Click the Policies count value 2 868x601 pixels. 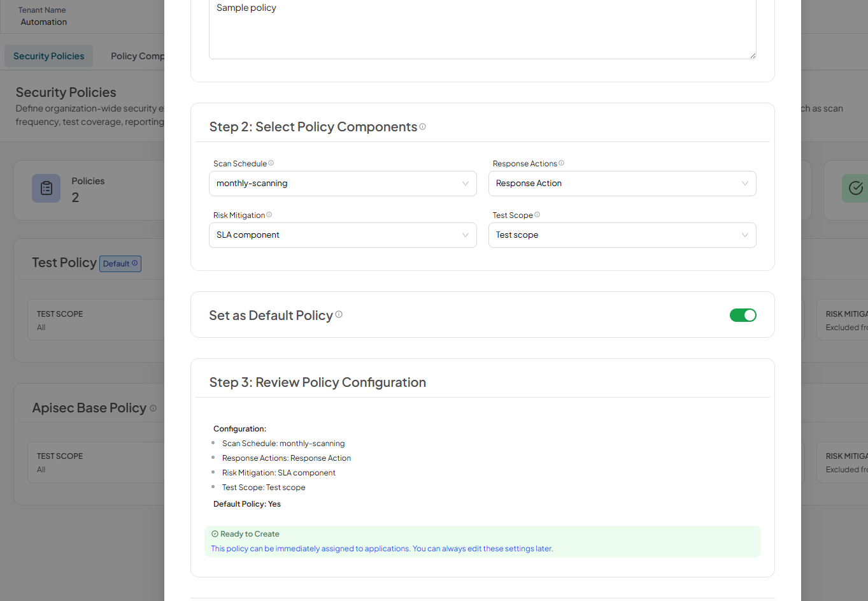click(76, 198)
